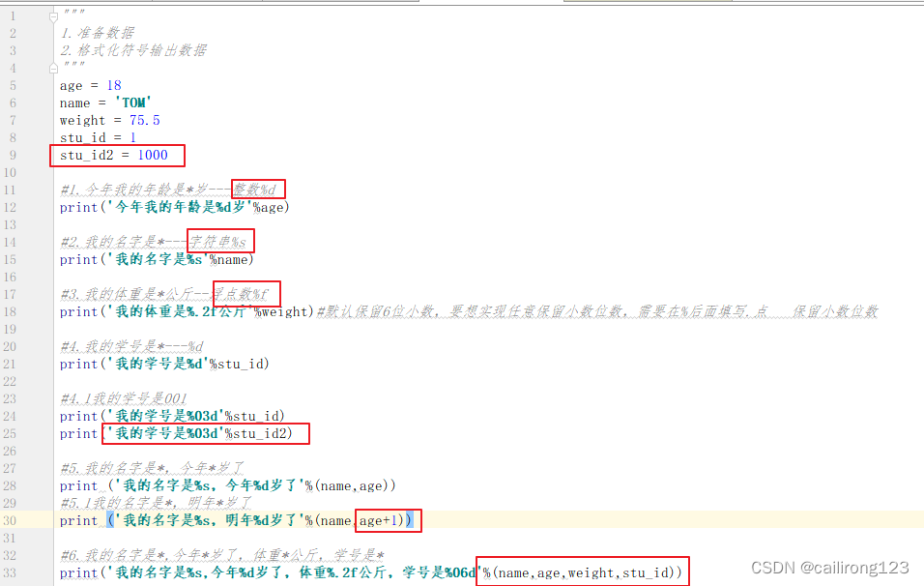The height and width of the screenshot is (586, 924).
Task: Click the fold end marker at line 4
Action: point(53,69)
